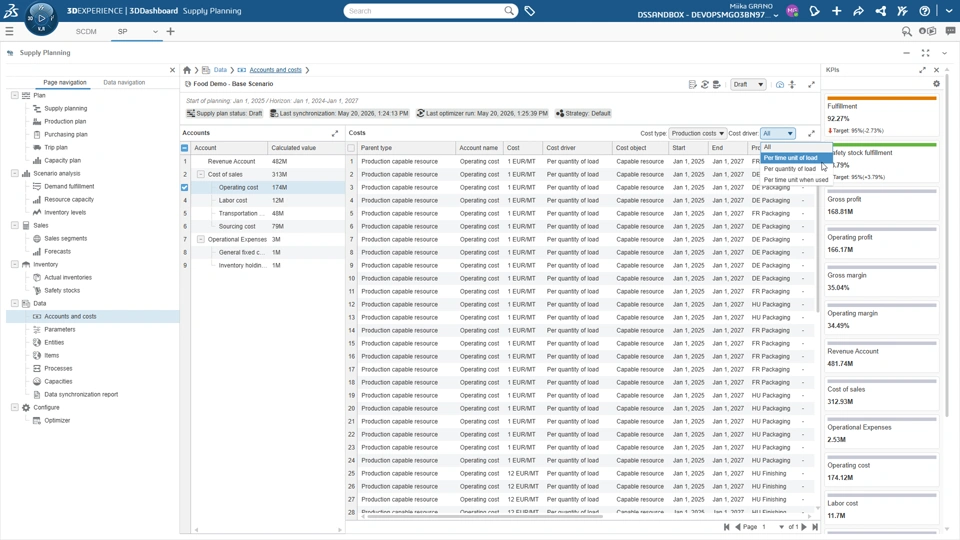
Task: Open the Data breadcrumb link
Action: [220, 70]
